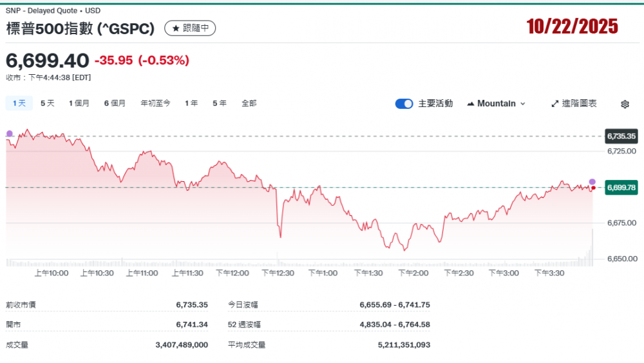This screenshot has height=363, width=644.
Task: Click the purple event marker at chart start
Action: click(x=9, y=133)
